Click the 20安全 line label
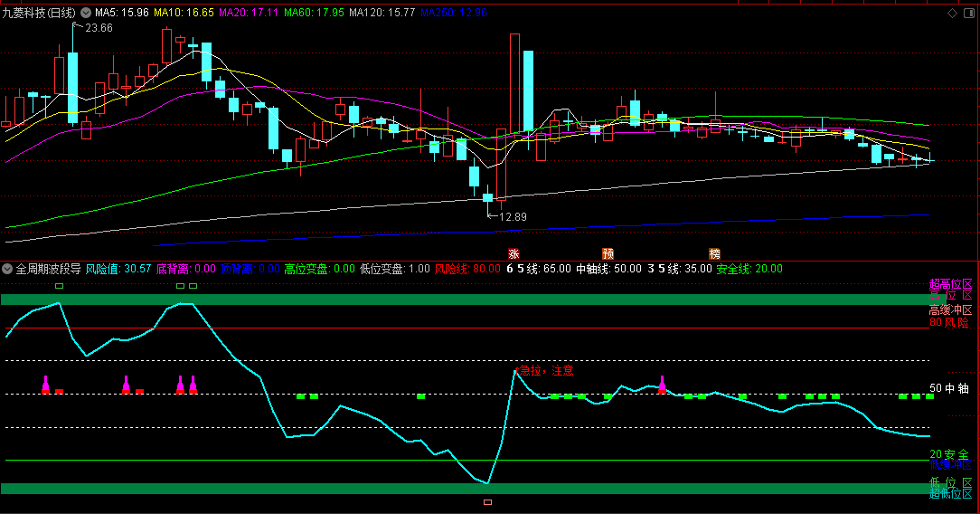This screenshot has height=514, width=980. [948, 454]
